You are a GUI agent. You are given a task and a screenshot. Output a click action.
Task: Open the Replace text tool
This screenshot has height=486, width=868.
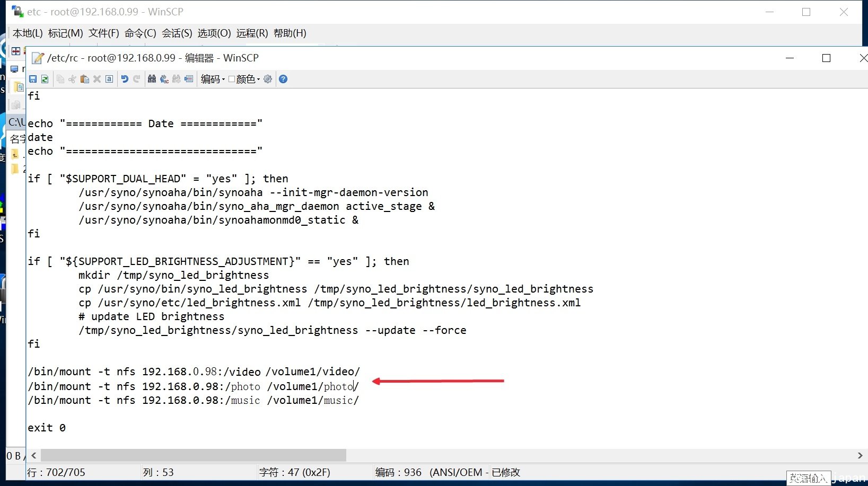coord(164,79)
